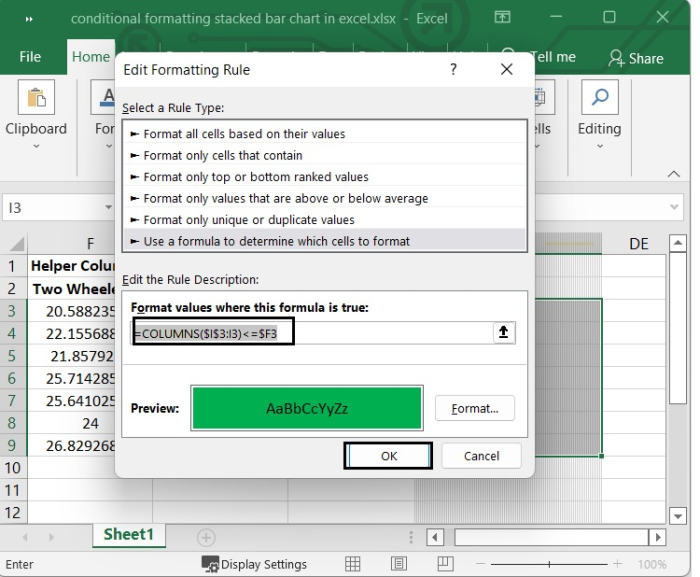700x577 pixels.
Task: Zoom out with the minus button
Action: click(x=480, y=564)
